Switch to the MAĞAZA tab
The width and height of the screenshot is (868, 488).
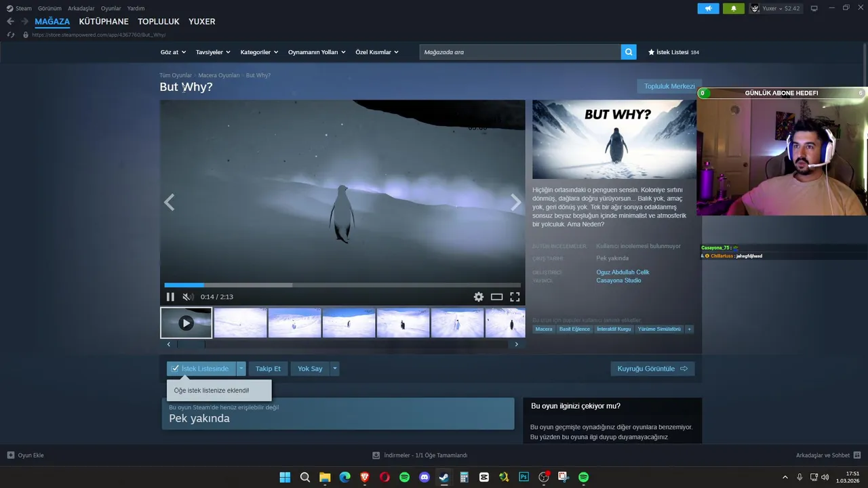click(x=52, y=22)
